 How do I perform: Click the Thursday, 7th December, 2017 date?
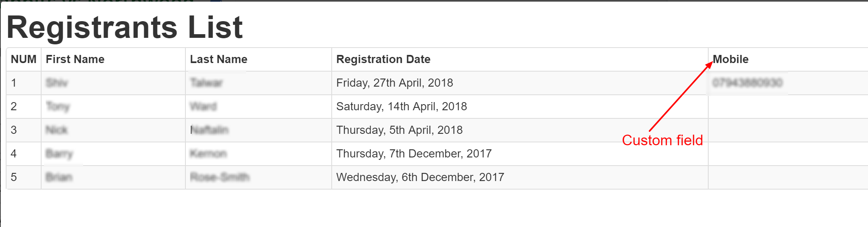click(x=414, y=154)
